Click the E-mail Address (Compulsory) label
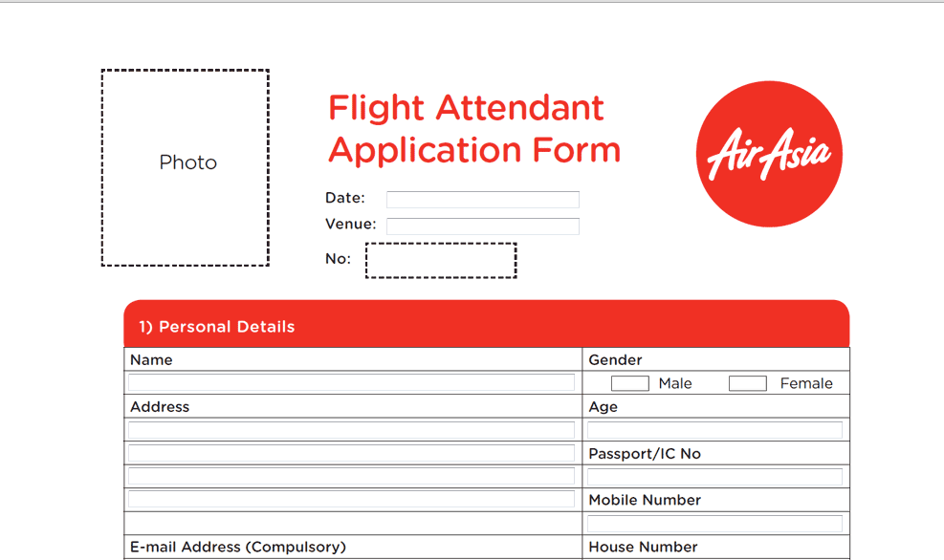This screenshot has width=944, height=560. [238, 548]
